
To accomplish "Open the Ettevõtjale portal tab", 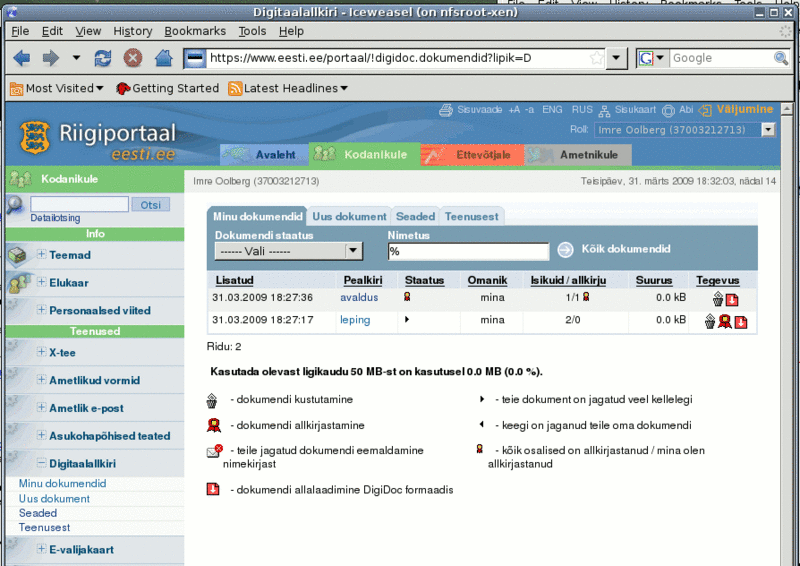I will click(x=472, y=155).
